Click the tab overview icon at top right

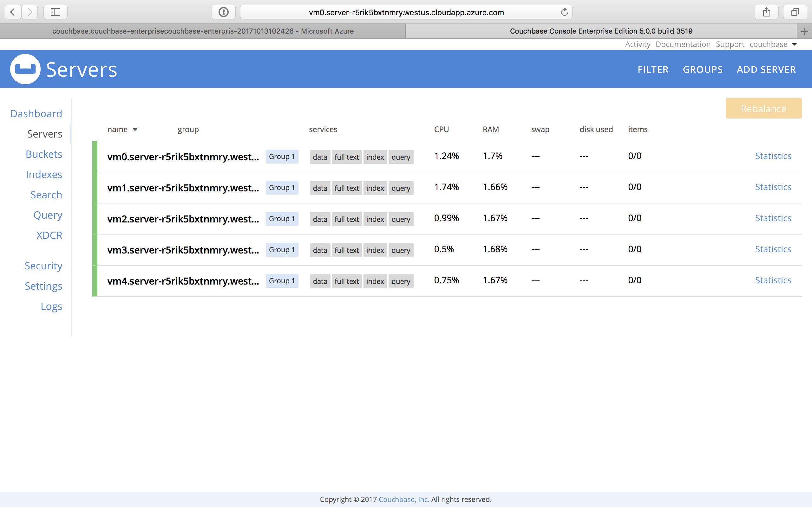[x=795, y=12]
